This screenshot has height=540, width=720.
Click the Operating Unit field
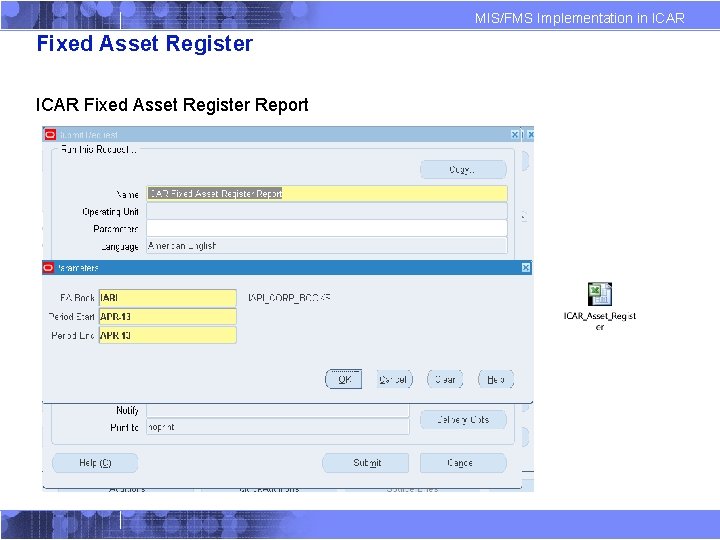tap(327, 211)
